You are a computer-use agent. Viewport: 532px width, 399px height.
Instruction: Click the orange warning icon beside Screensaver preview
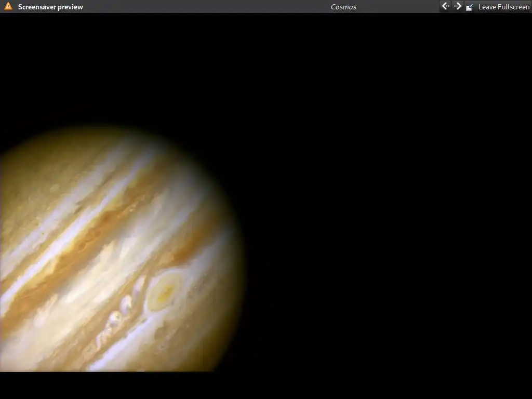[x=8, y=6]
